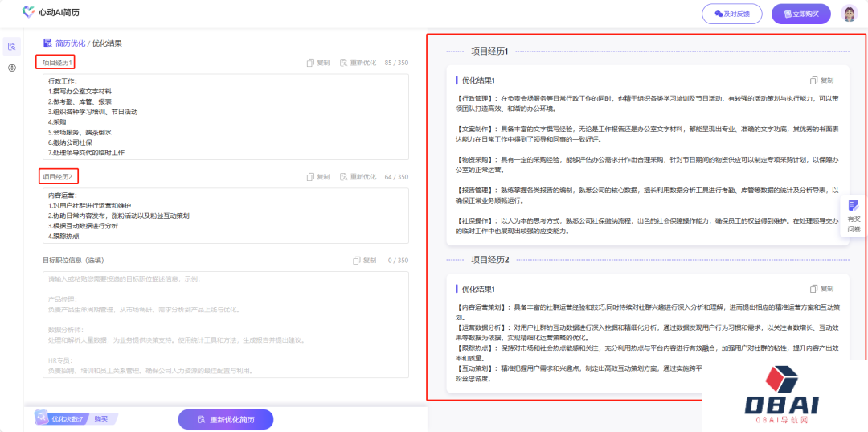The height and width of the screenshot is (432, 868).
Task: Click 重新优化 for 项目经历2
Action: pos(358,177)
